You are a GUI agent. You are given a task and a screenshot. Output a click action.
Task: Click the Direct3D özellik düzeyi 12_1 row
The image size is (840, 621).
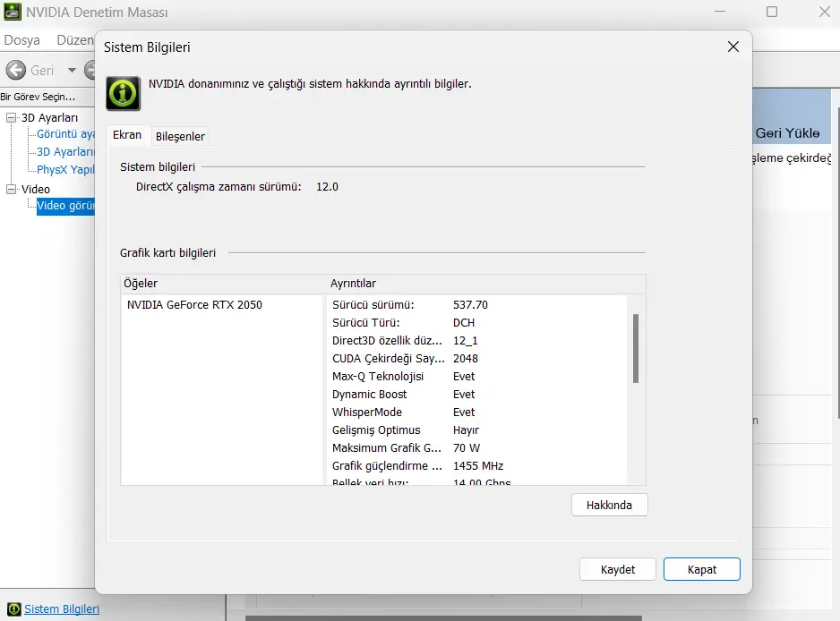(x=476, y=341)
